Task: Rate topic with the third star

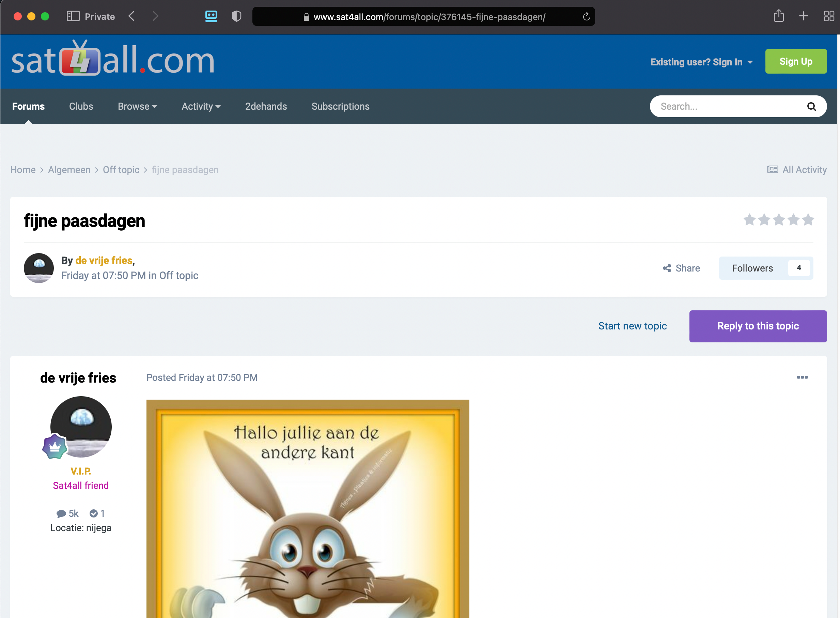Action: [779, 220]
